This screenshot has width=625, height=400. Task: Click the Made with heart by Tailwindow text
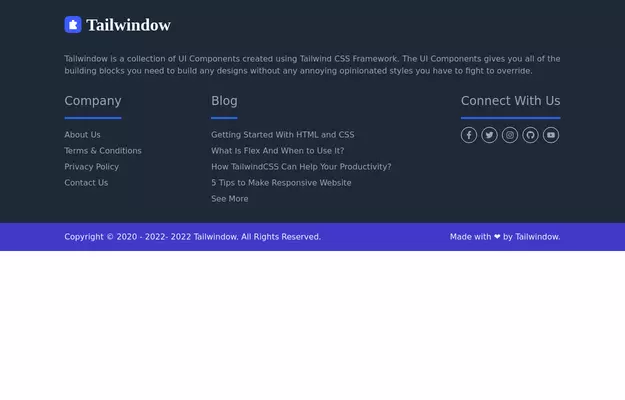click(505, 237)
